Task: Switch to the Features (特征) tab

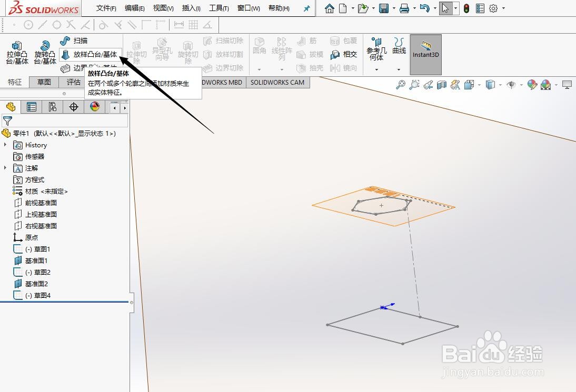Action: pyautogui.click(x=15, y=82)
